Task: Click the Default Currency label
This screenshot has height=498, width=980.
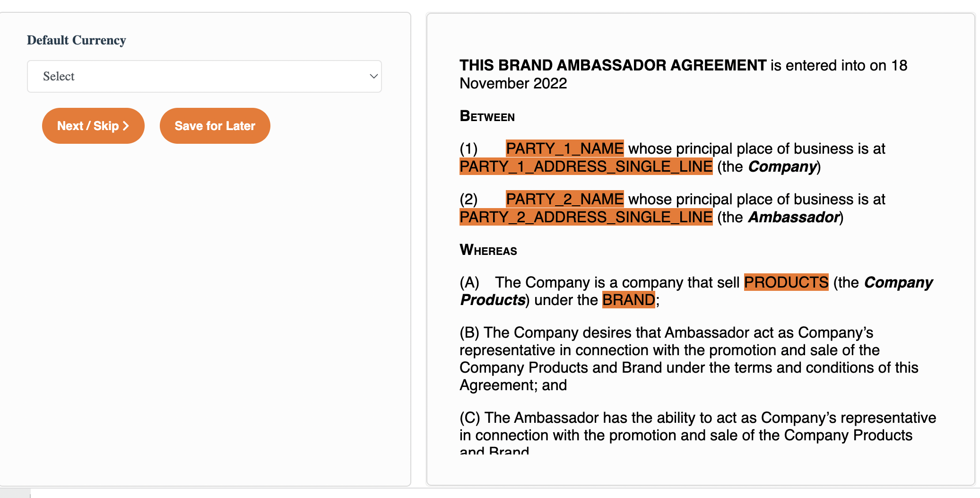Action: tap(77, 40)
